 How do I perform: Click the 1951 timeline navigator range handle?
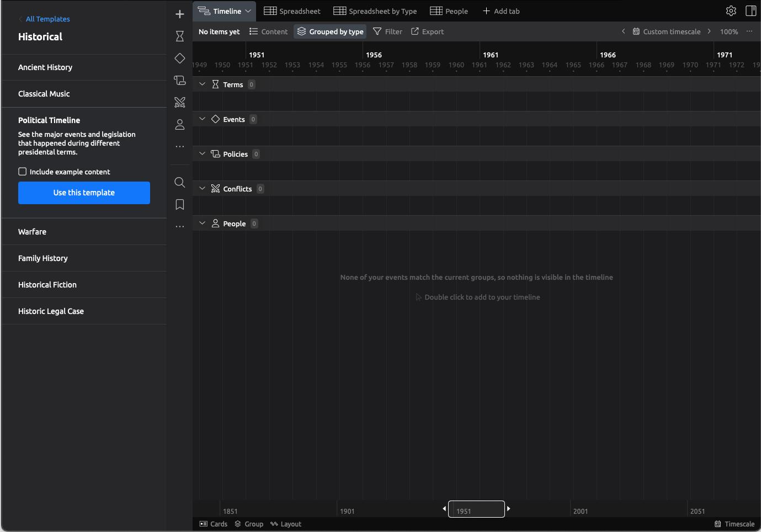[x=476, y=509]
